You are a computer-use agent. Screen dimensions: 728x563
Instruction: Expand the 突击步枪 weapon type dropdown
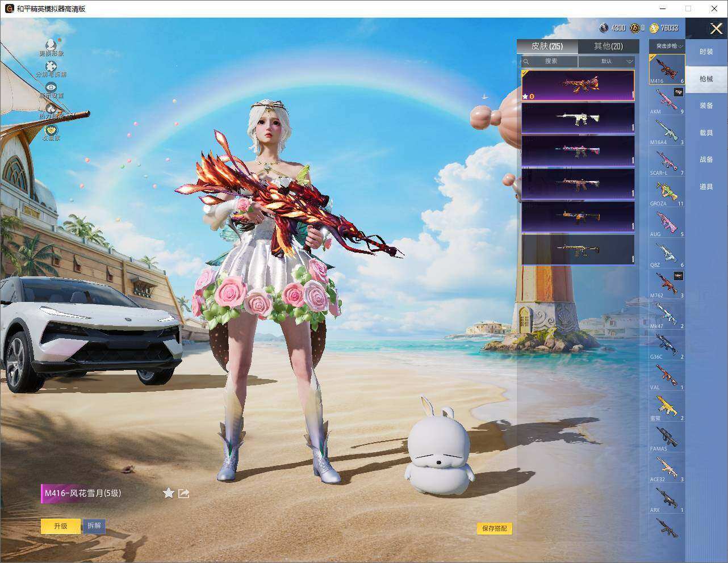point(667,46)
